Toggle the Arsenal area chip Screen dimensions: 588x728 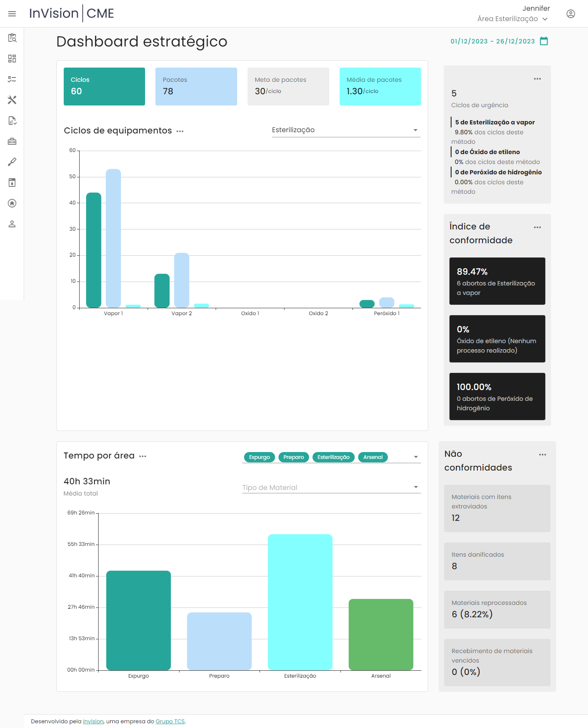[x=373, y=457]
